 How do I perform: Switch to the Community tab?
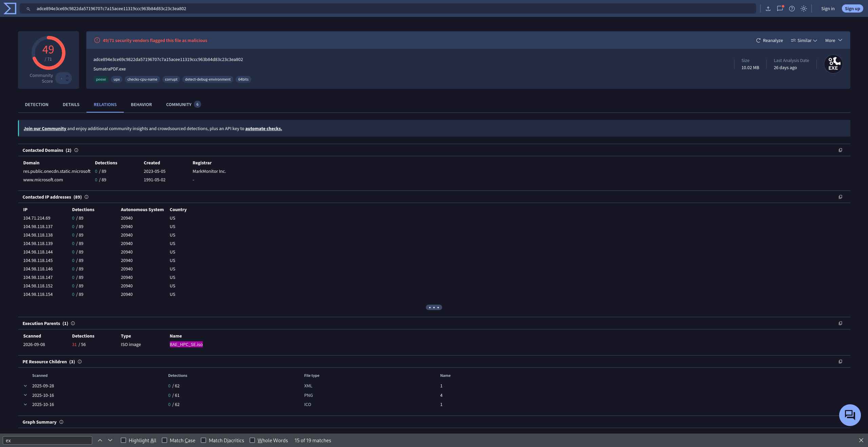[183, 104]
